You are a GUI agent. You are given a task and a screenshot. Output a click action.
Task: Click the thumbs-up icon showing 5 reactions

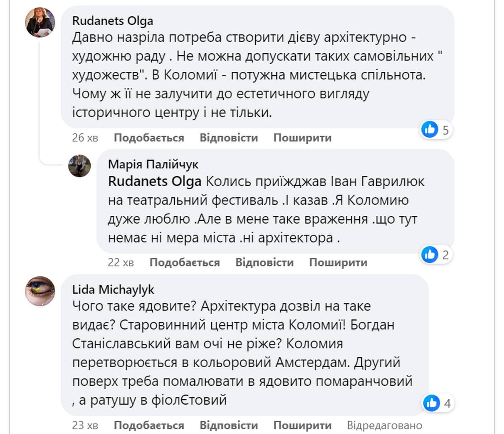429,130
